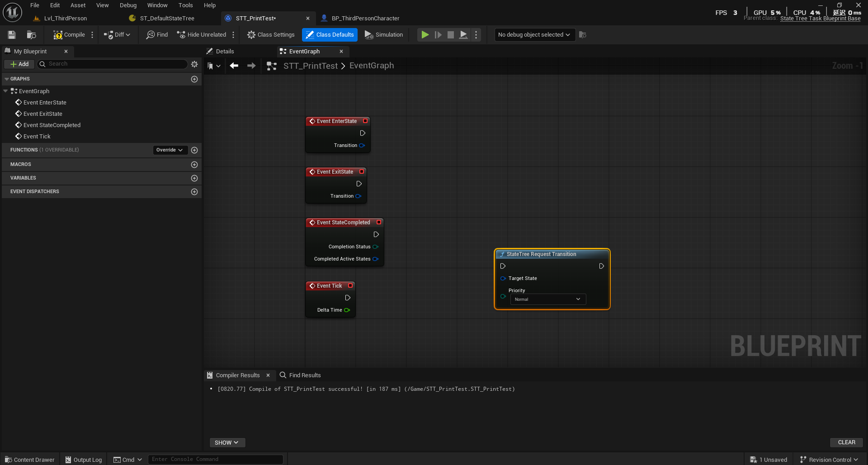Add a new macro
The image size is (868, 465).
[194, 165]
